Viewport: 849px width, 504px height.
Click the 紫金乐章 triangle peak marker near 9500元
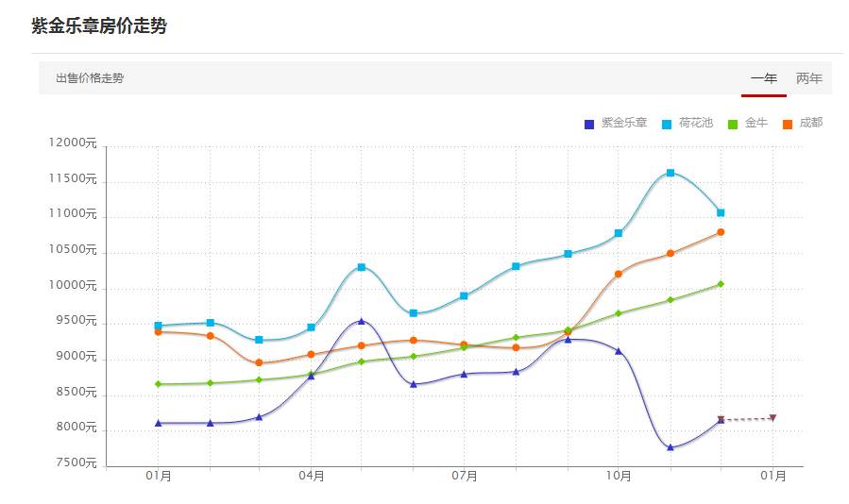(x=362, y=321)
